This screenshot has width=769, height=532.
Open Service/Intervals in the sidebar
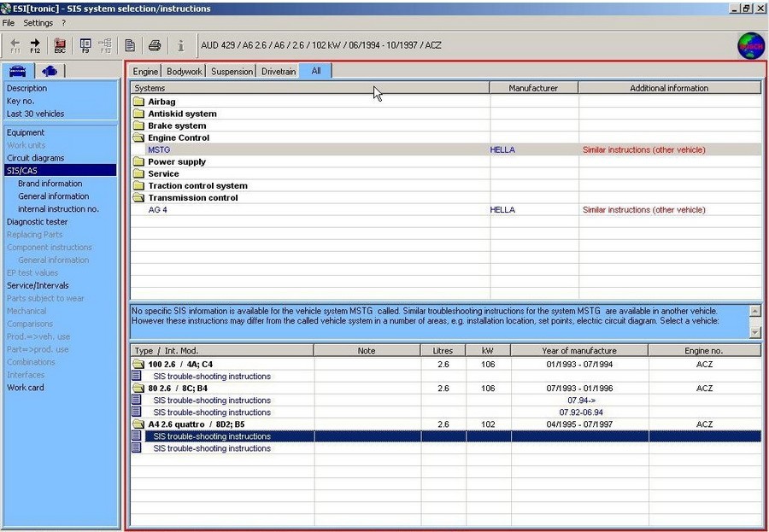38,285
